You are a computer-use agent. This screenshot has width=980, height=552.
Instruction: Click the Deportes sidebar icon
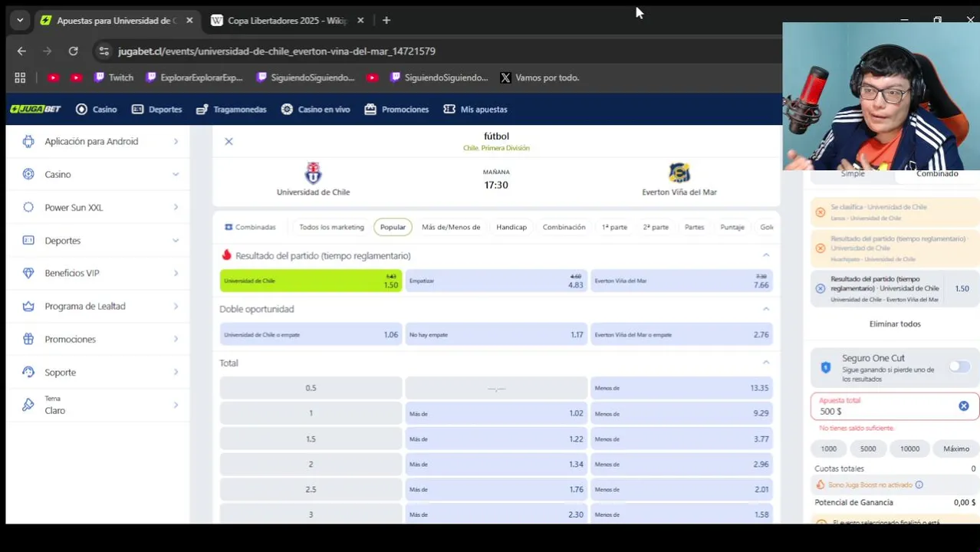pyautogui.click(x=28, y=240)
